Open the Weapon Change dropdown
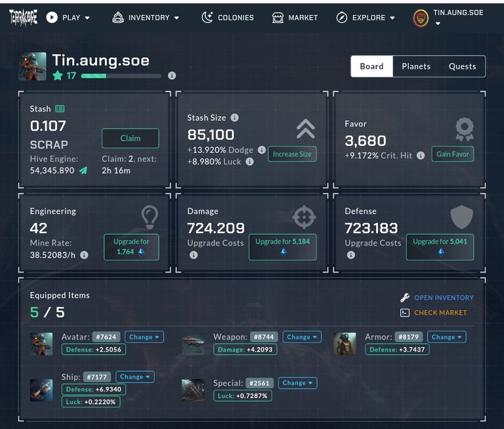504x429 pixels. point(302,337)
